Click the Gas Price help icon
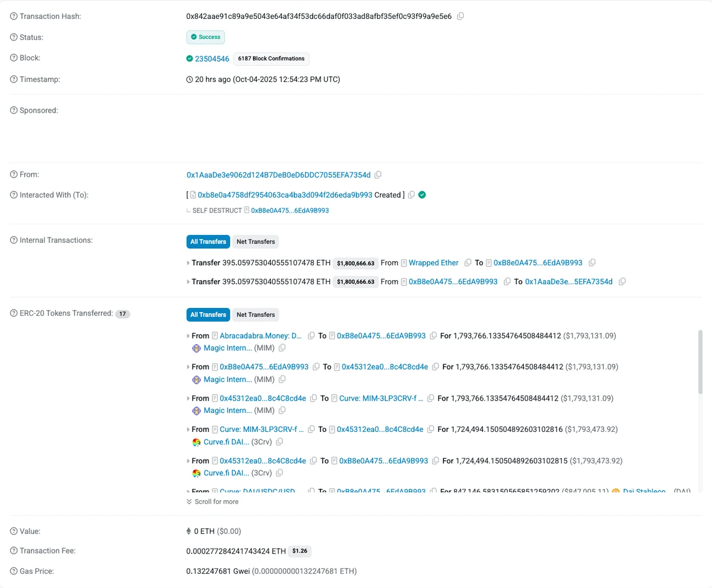Viewport: 712px width, 588px height. tap(14, 571)
